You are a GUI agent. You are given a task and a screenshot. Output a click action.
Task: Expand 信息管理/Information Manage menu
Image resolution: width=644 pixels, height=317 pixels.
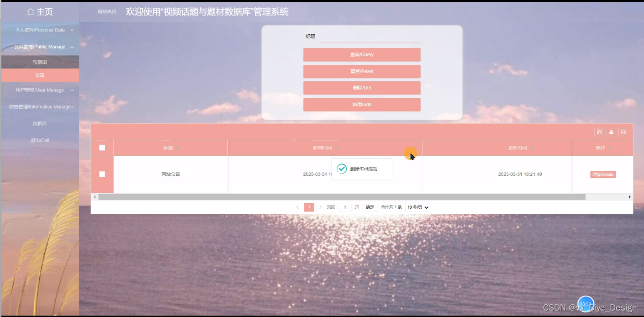coord(40,107)
